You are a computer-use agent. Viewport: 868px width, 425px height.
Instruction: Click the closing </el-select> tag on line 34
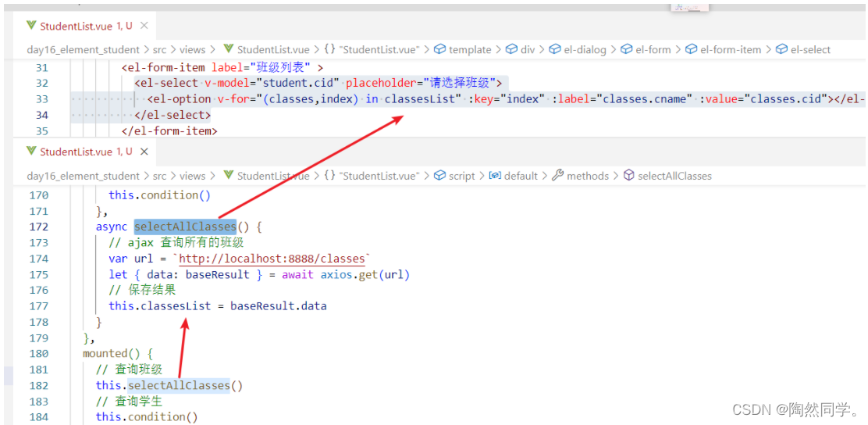coord(173,115)
